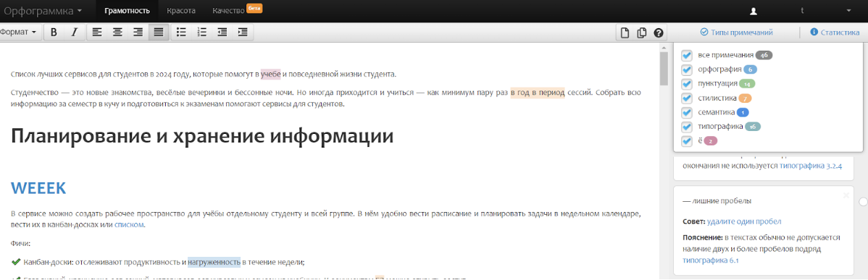Align text right
Screen dimensions: 868x280
(x=138, y=33)
